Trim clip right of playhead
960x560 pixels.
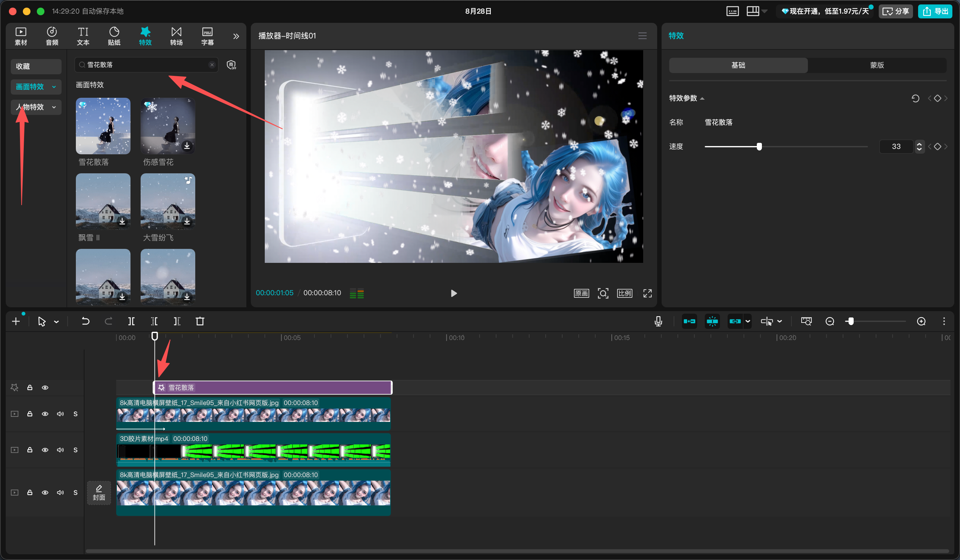tap(177, 321)
